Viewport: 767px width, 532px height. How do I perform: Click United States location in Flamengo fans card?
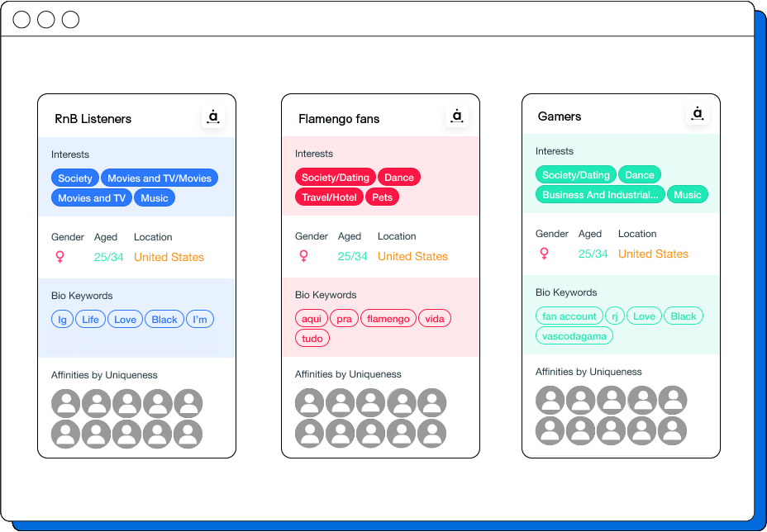pyautogui.click(x=412, y=257)
